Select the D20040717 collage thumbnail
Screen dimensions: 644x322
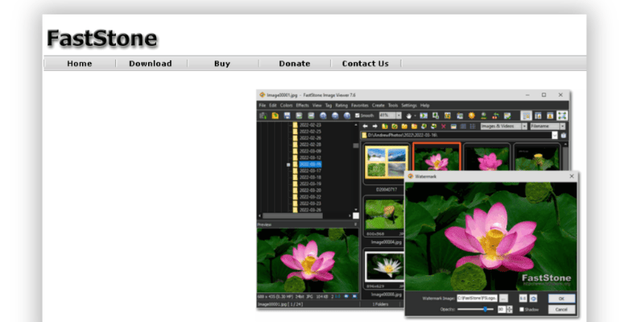click(x=382, y=161)
